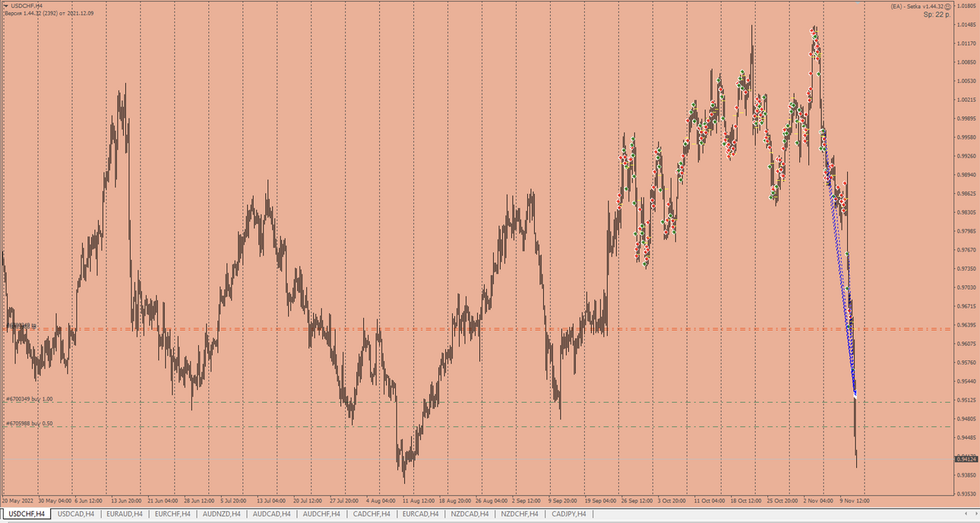The image size is (980, 523).
Task: Open the arrow dropdown beside USDCHF,H4 title
Action: pyautogui.click(x=5, y=6)
